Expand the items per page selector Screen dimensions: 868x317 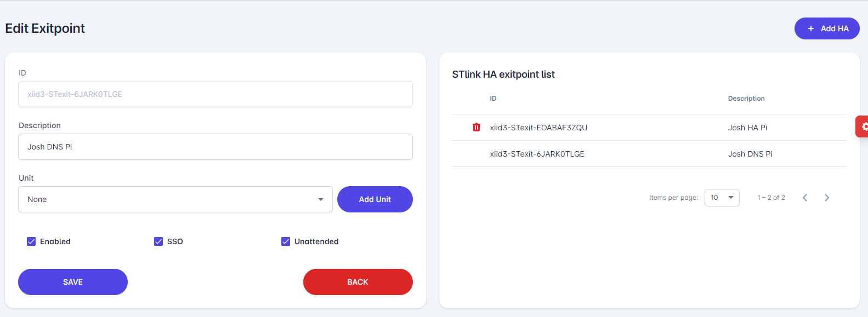(x=722, y=198)
